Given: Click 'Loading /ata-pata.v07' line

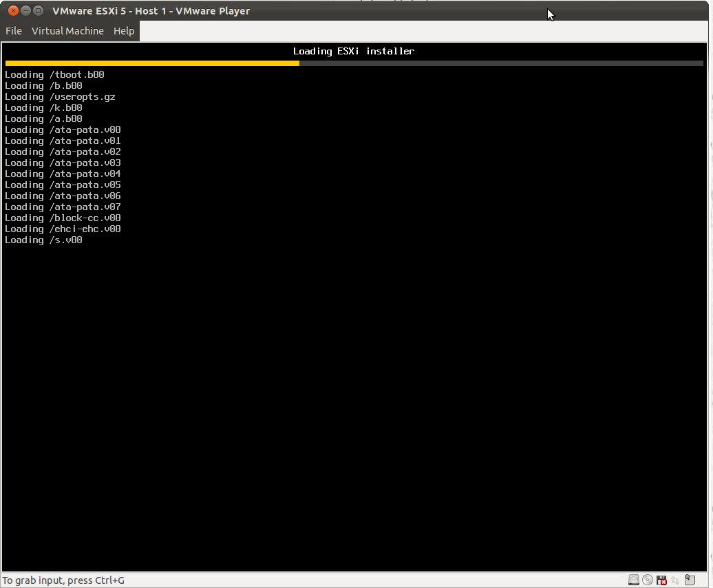Looking at the screenshot, I should pyautogui.click(x=63, y=207).
